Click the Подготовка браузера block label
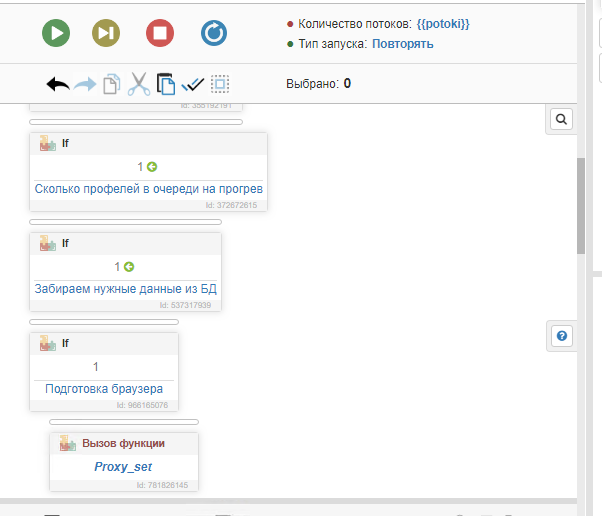Viewport: 602px width, 516px height. [x=104, y=388]
